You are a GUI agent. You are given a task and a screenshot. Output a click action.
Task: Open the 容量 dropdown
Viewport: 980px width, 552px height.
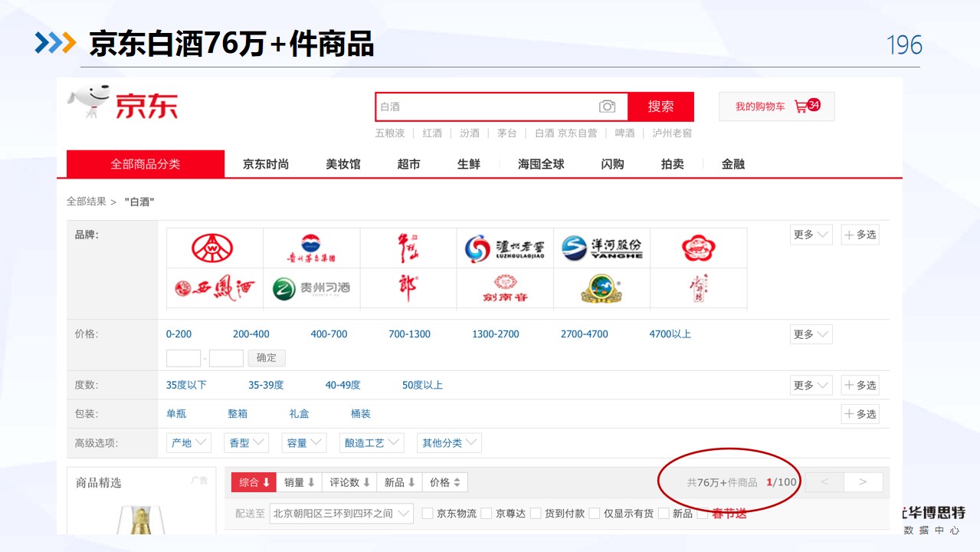coord(305,443)
